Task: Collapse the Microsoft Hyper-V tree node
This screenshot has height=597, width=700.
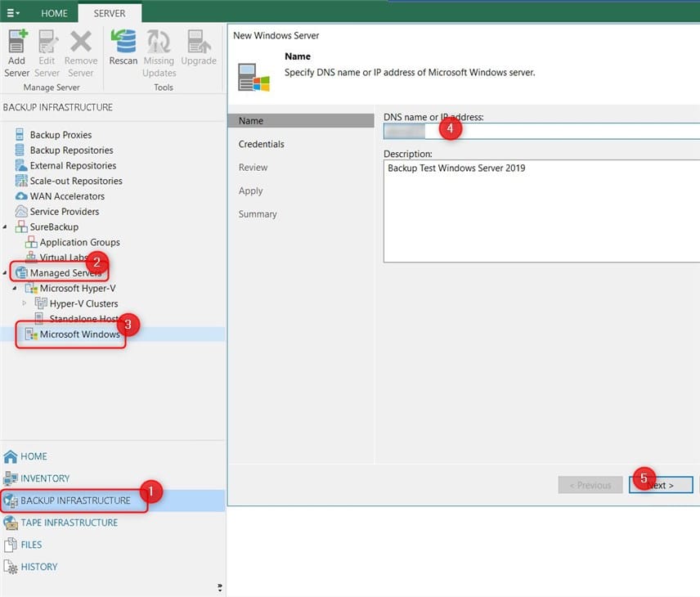Action: click(15, 289)
